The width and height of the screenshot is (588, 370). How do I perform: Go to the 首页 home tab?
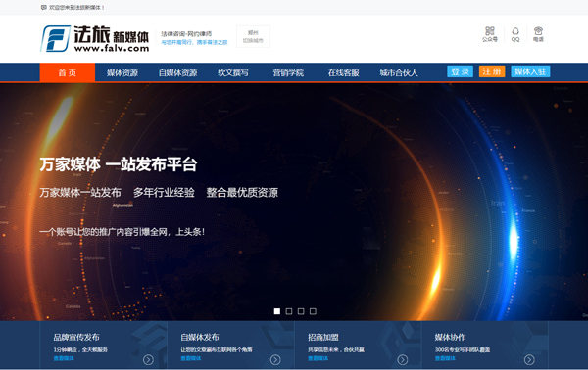(68, 72)
